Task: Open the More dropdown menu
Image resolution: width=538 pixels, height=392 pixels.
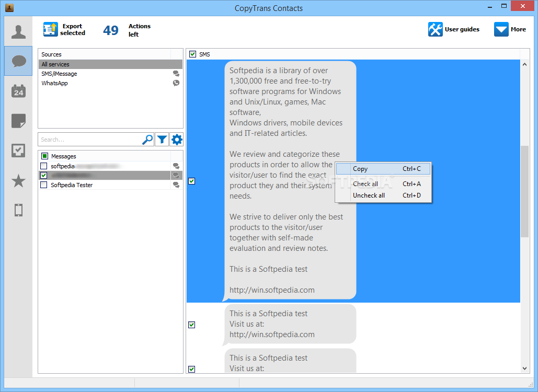Action: tap(510, 29)
